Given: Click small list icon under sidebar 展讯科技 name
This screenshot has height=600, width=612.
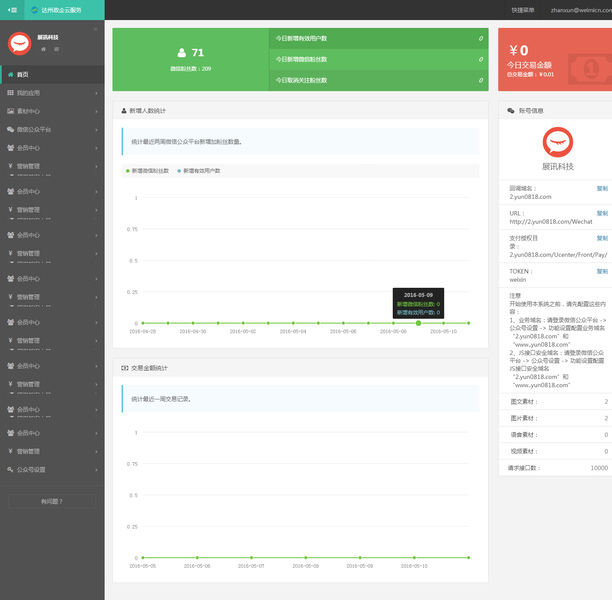Looking at the screenshot, I should click(x=57, y=49).
